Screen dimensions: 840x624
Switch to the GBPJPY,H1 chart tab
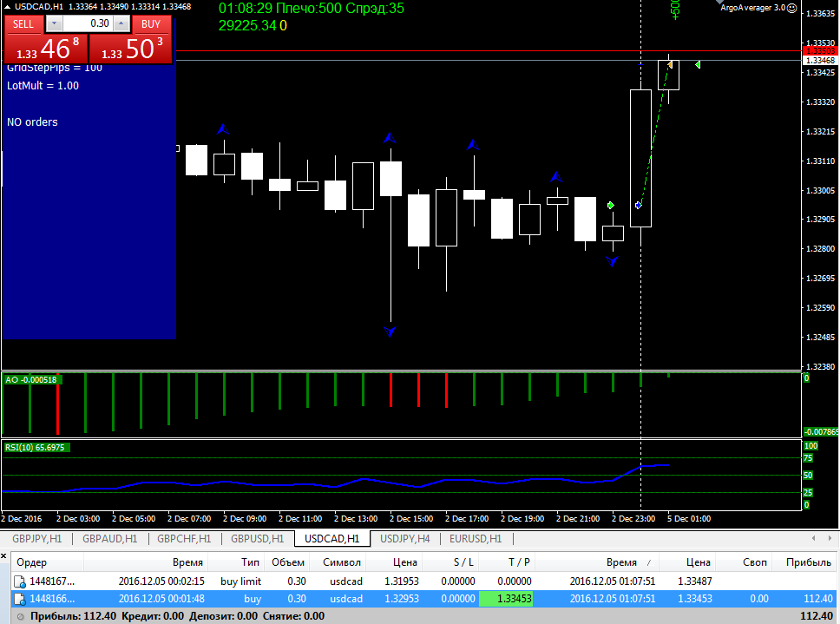37,539
